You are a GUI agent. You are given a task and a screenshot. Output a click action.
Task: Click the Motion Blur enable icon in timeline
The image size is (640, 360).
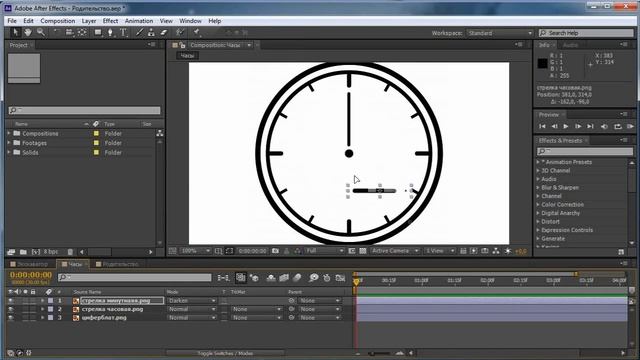click(x=298, y=278)
